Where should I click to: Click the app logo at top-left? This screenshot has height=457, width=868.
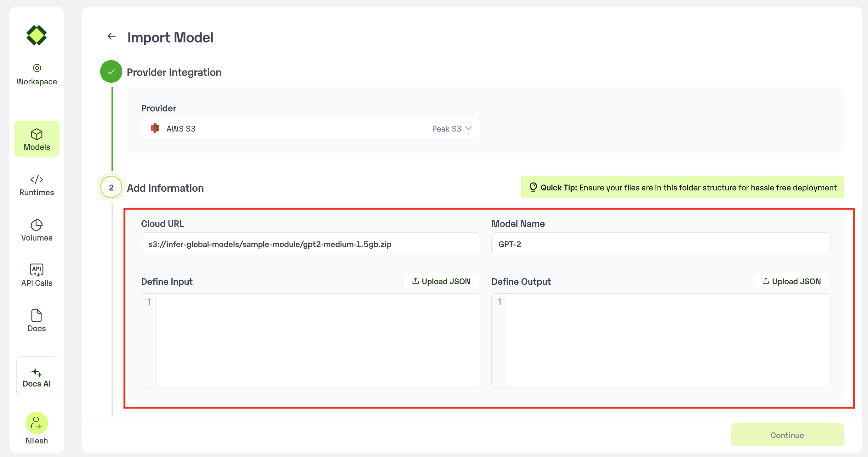(37, 35)
